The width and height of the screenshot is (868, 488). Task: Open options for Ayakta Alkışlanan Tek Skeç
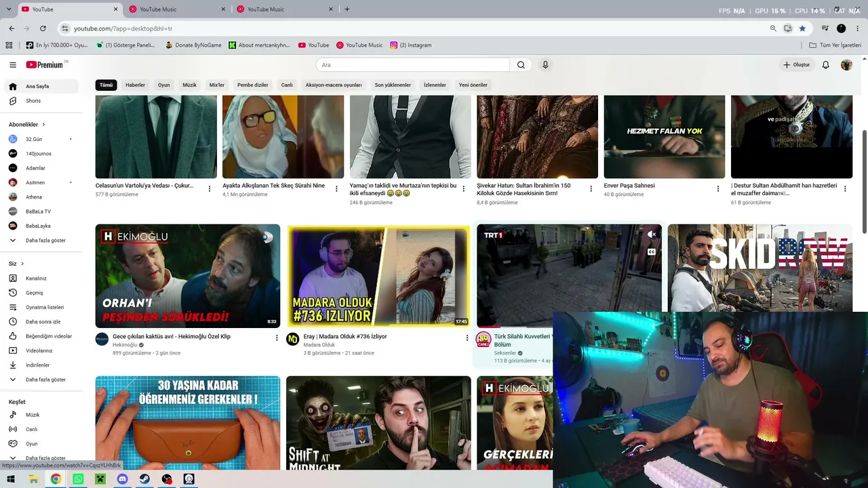(x=336, y=188)
